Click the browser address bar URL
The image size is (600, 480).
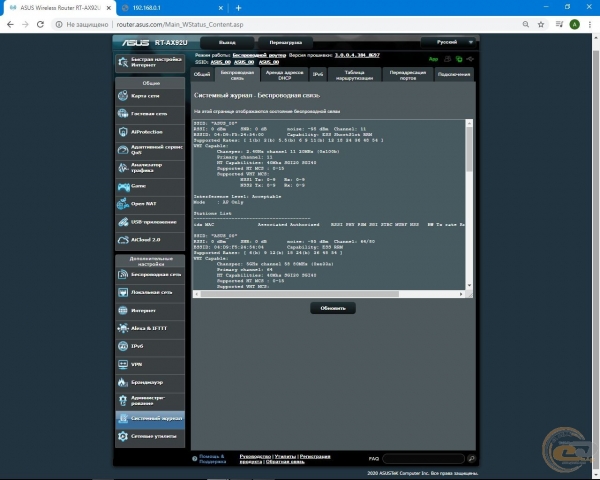tap(180, 24)
